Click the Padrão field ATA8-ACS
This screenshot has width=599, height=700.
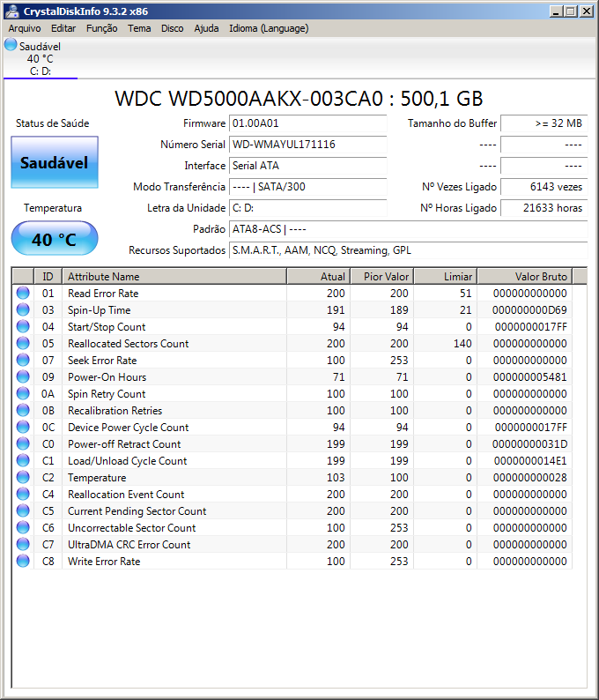pyautogui.click(x=408, y=229)
